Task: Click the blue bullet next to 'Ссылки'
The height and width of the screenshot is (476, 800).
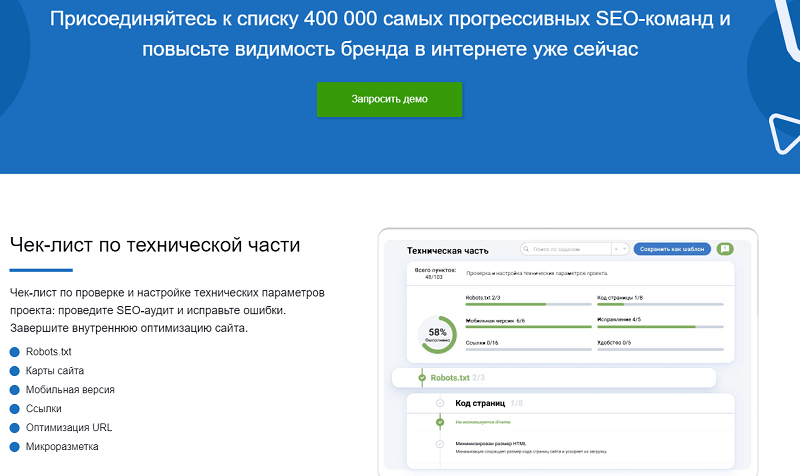Action: pos(15,409)
